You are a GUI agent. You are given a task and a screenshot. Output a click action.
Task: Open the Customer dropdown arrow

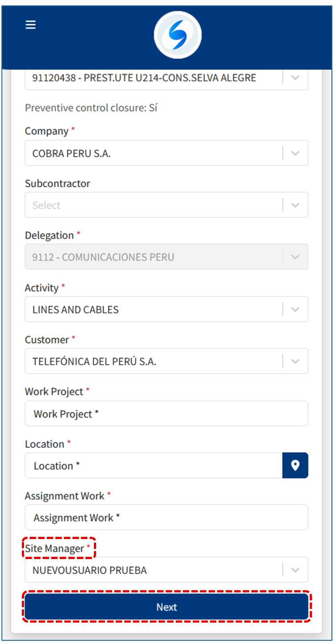(295, 361)
